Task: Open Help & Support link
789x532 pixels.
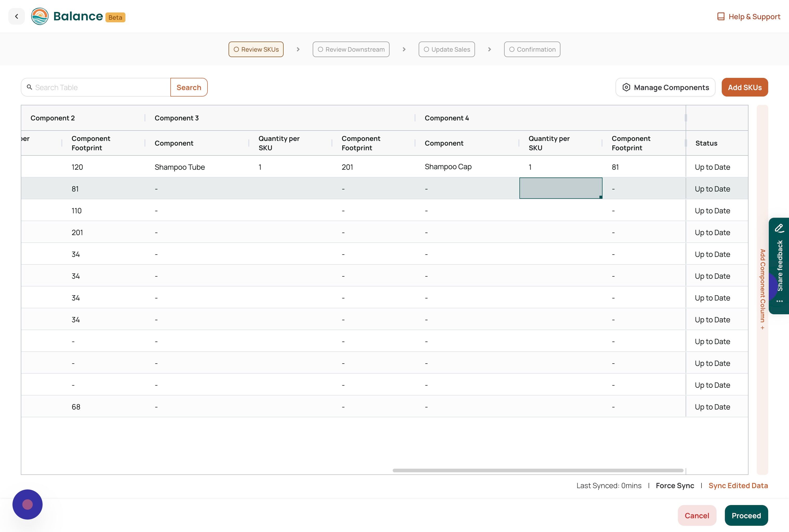Action: 748,17
